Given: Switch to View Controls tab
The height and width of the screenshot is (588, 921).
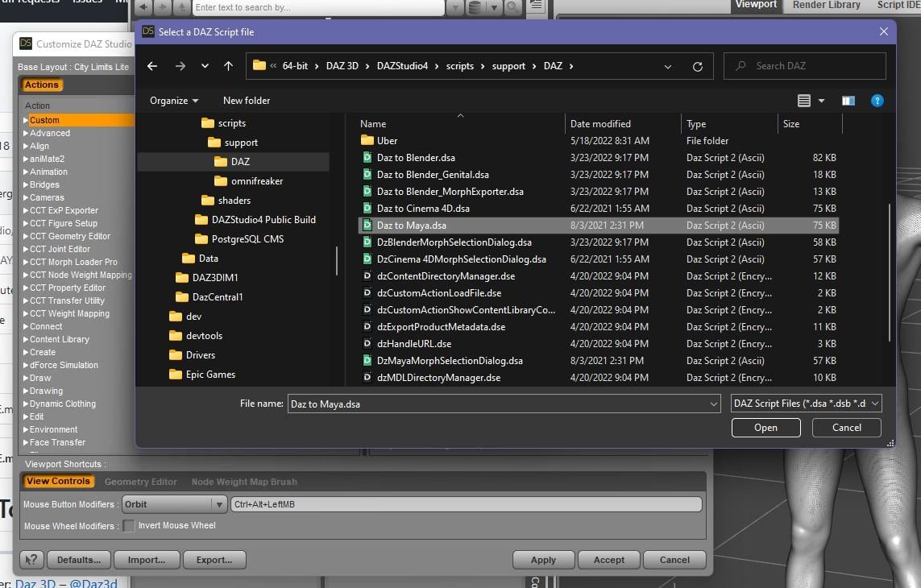Looking at the screenshot, I should pos(58,481).
